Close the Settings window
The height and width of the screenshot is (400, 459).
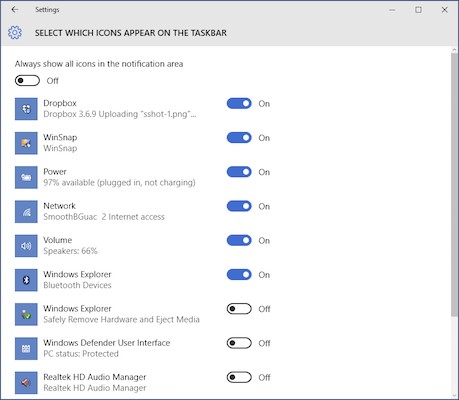444,10
